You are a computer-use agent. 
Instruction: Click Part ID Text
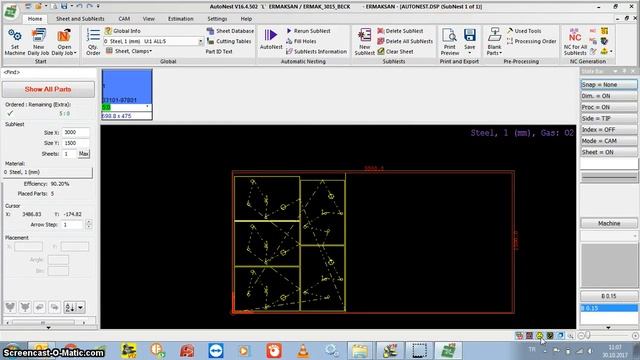coord(219,52)
